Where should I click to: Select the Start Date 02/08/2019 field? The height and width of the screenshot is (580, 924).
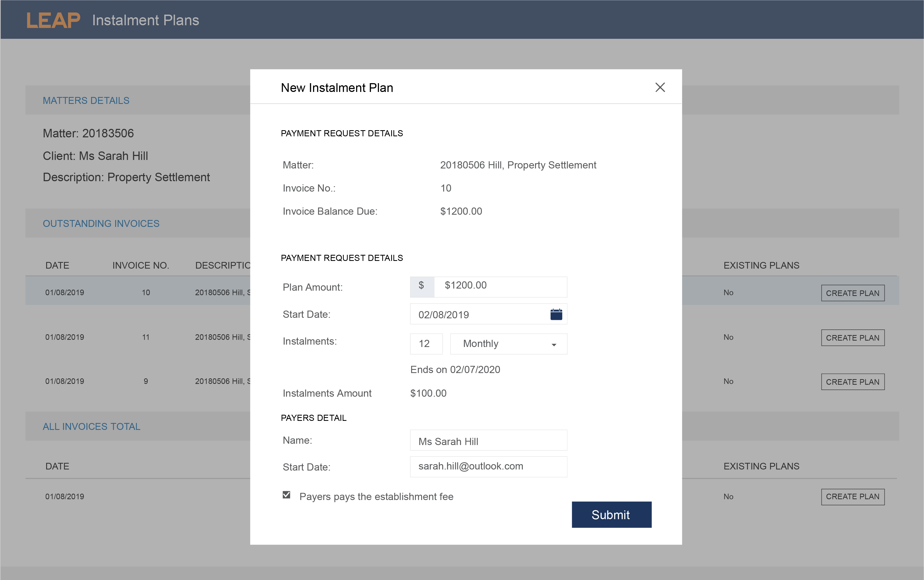tap(488, 314)
